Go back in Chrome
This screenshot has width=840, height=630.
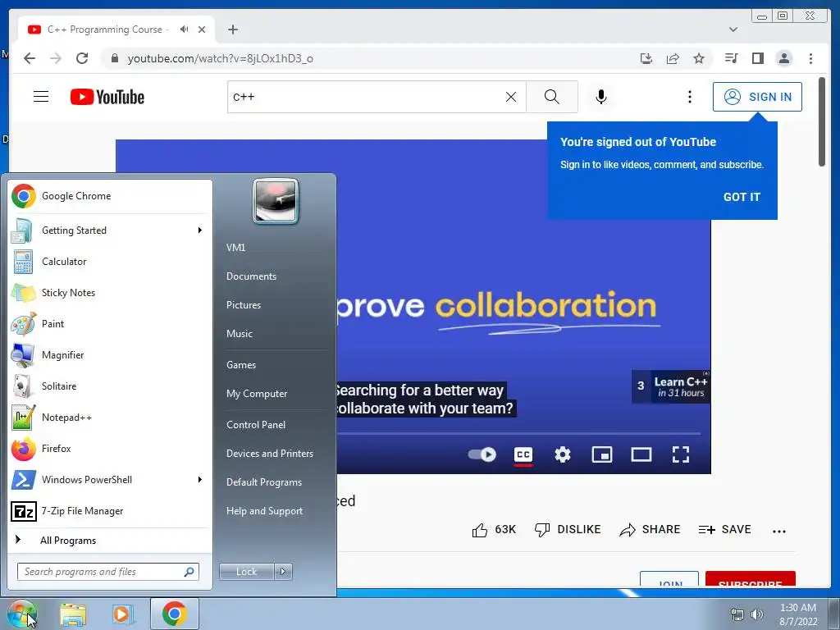pos(30,58)
